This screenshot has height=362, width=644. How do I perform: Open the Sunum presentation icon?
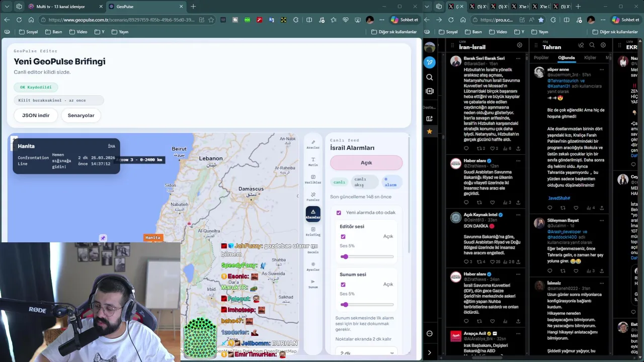313,284
